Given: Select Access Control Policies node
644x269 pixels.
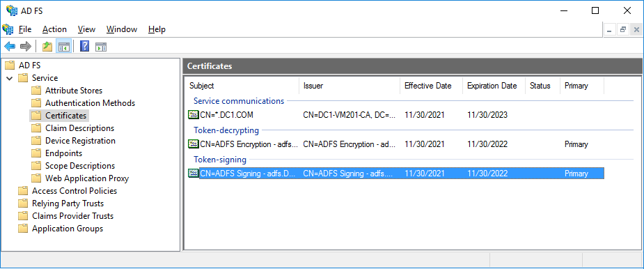Looking at the screenshot, I should tap(74, 191).
